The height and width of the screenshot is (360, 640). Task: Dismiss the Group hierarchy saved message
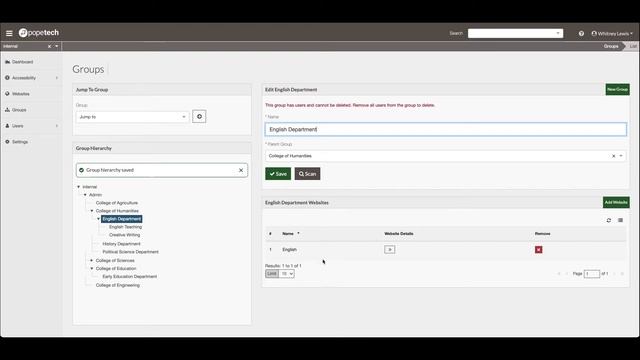pyautogui.click(x=241, y=170)
